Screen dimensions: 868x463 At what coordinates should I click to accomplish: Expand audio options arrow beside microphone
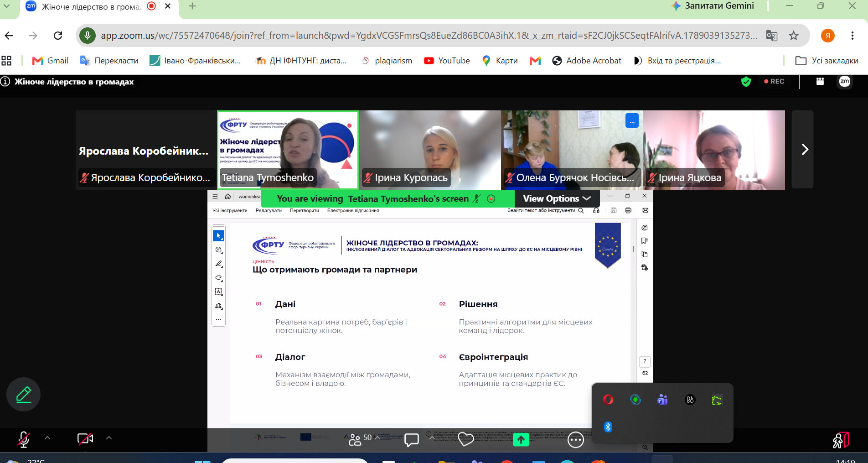point(47,438)
